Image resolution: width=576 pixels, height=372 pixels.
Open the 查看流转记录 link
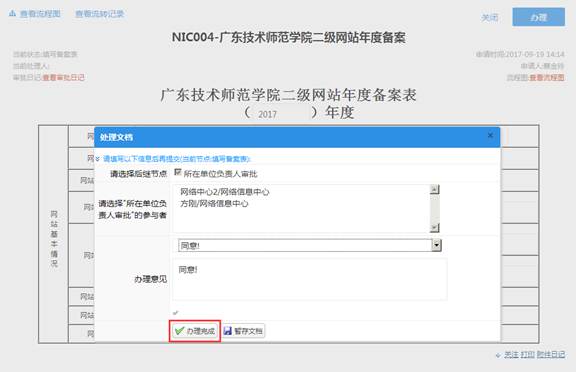click(100, 14)
